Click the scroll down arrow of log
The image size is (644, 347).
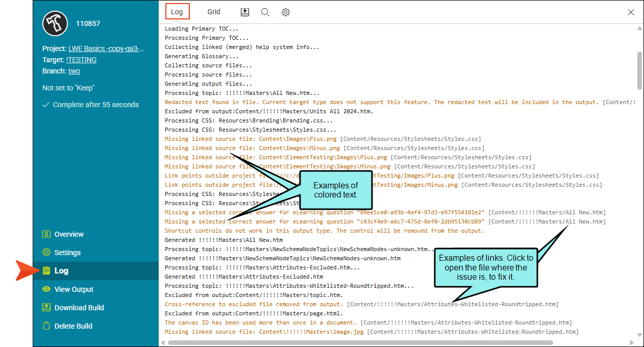click(x=640, y=335)
